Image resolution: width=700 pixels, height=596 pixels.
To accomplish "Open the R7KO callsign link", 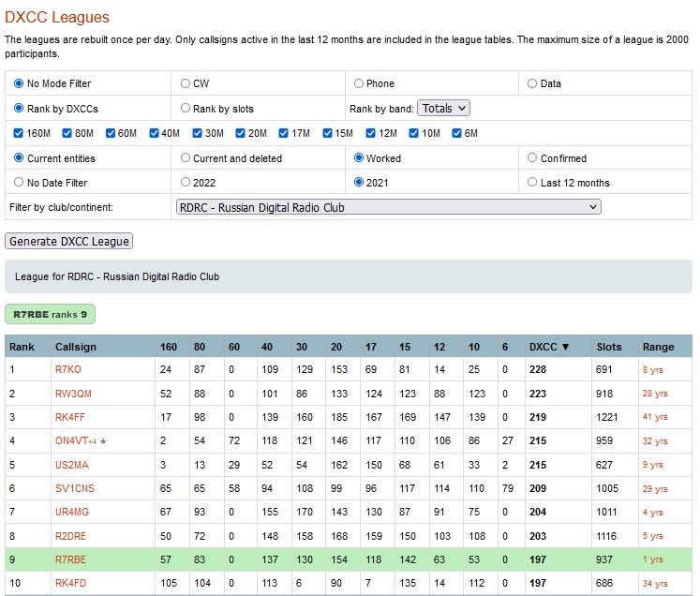I will [68, 370].
